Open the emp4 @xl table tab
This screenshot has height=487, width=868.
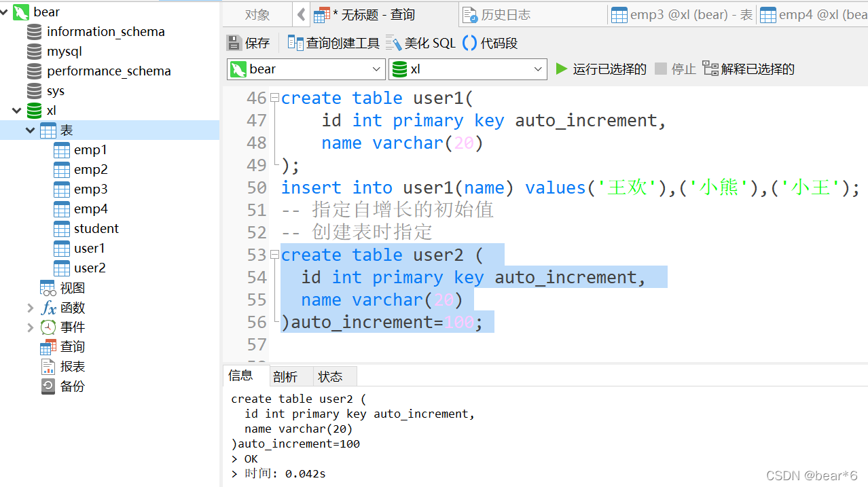[813, 14]
